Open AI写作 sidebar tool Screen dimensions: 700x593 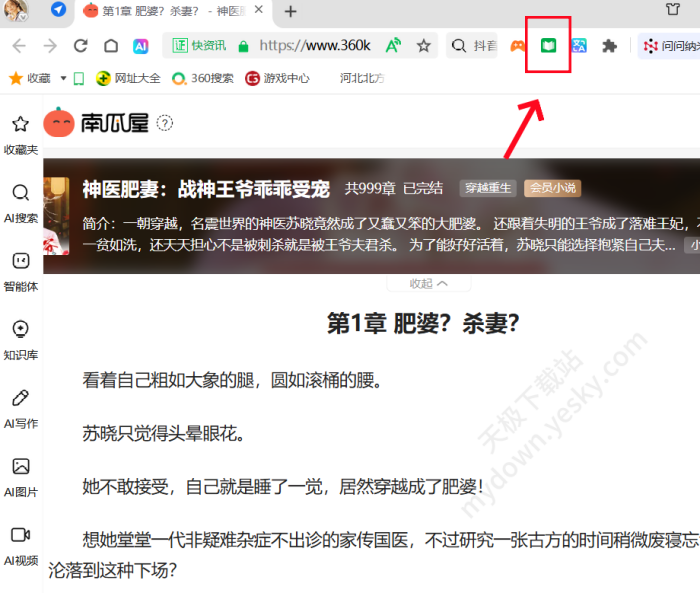20,406
